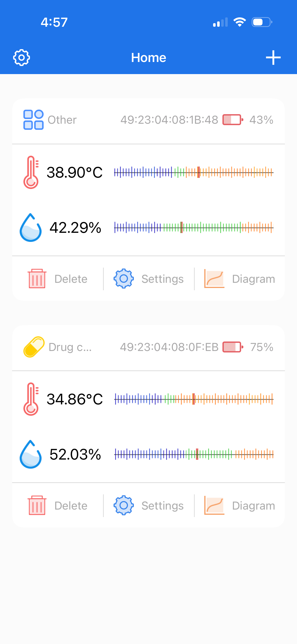This screenshot has width=297, height=644.
Task: Tap water drop icon beside 42.29%
Action: (30, 228)
